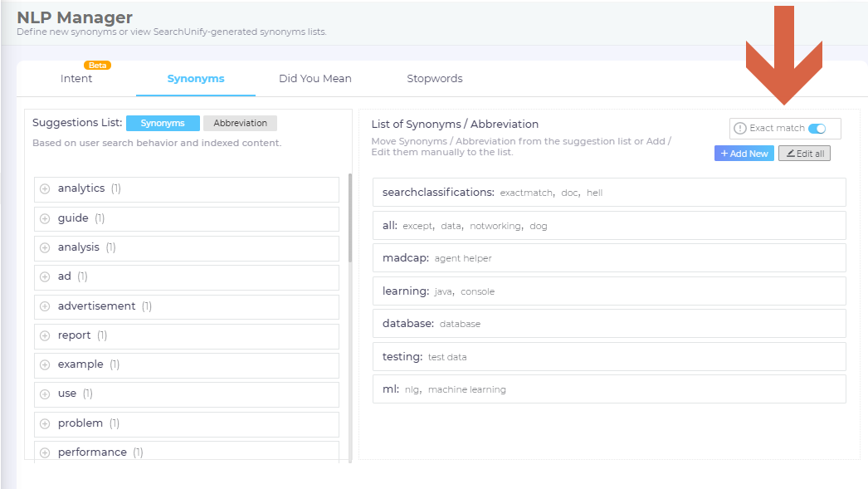
Task: Open the ml synonym entry
Action: click(608, 389)
